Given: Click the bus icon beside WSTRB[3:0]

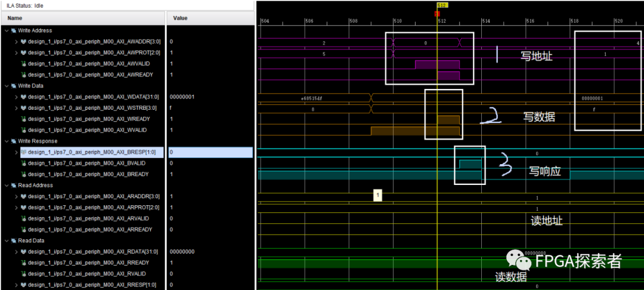Looking at the screenshot, I should [x=23, y=108].
